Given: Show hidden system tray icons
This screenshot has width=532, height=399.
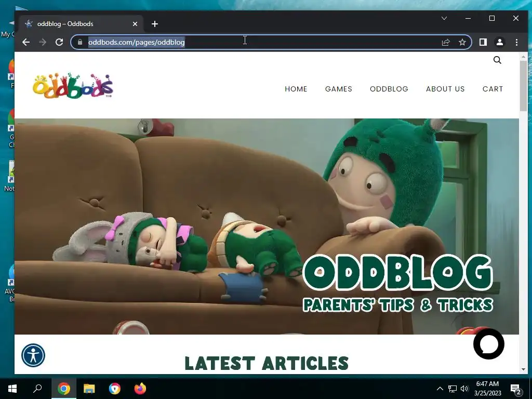Looking at the screenshot, I should (440, 389).
